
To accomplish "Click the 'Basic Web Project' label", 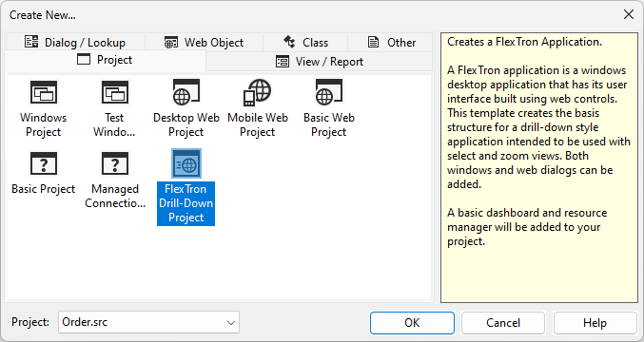I will pos(328,124).
